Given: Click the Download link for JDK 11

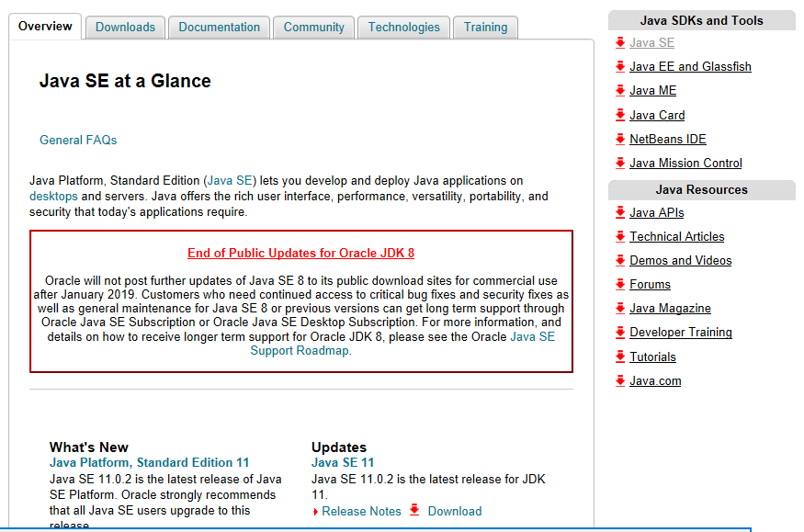Looking at the screenshot, I should pyautogui.click(x=455, y=512).
